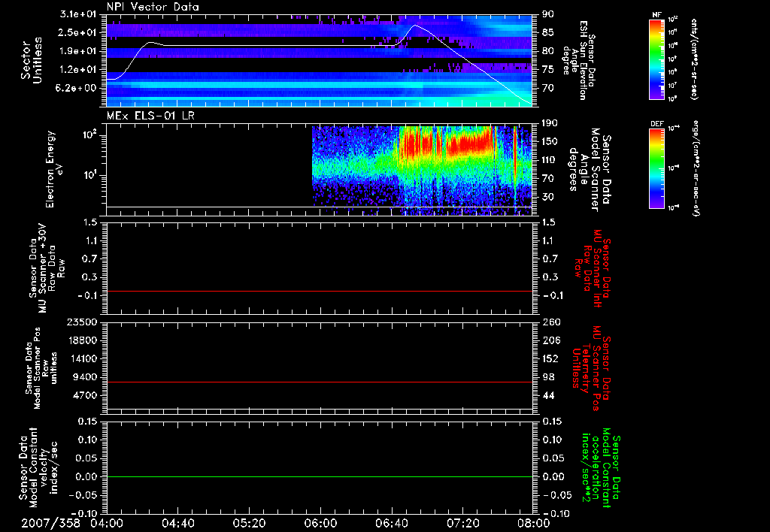
Task: Click the "04:00" time axis label
Action: (107, 523)
